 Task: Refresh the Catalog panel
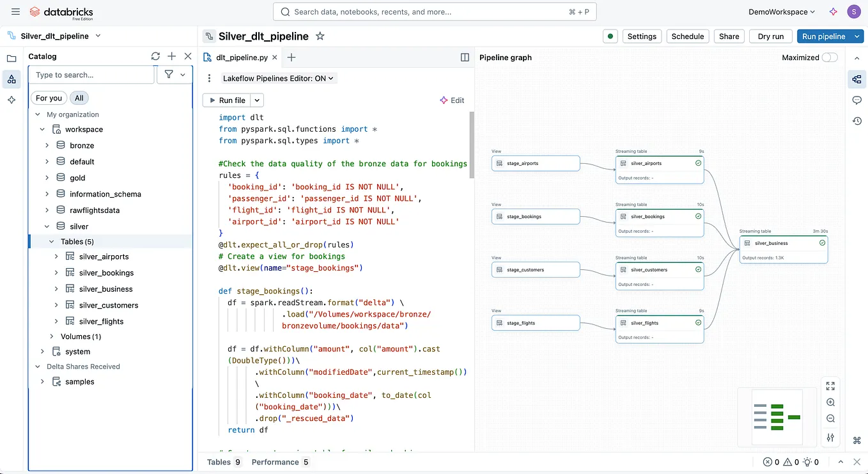[x=155, y=56]
